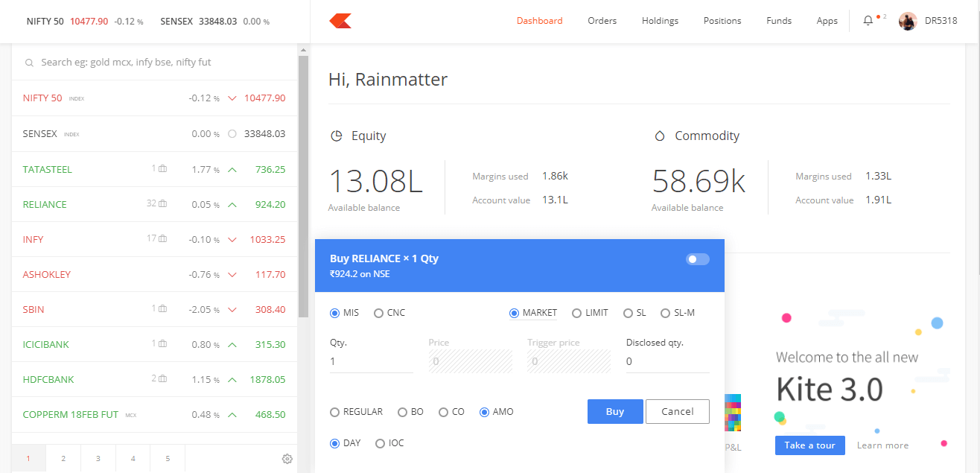Select DAY validity radio button
Image resolution: width=980 pixels, height=473 pixels.
tap(334, 443)
